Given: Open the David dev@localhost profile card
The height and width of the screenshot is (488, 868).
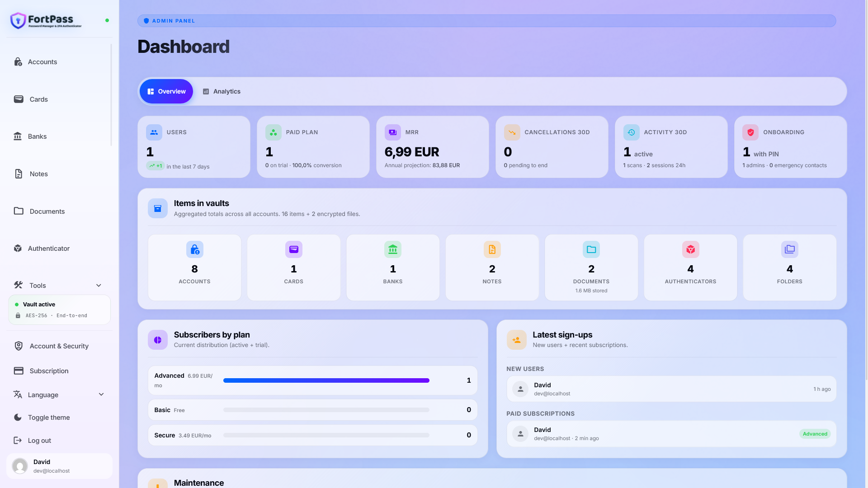Looking at the screenshot, I should [x=59, y=466].
